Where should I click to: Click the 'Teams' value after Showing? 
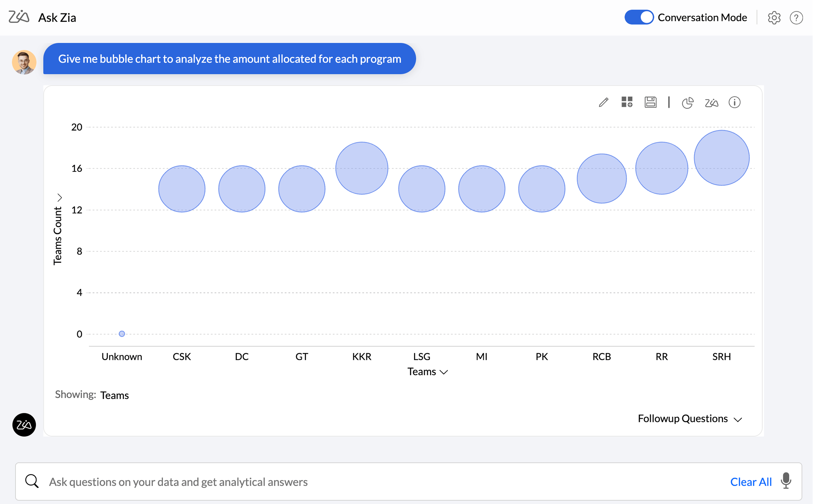tap(115, 395)
